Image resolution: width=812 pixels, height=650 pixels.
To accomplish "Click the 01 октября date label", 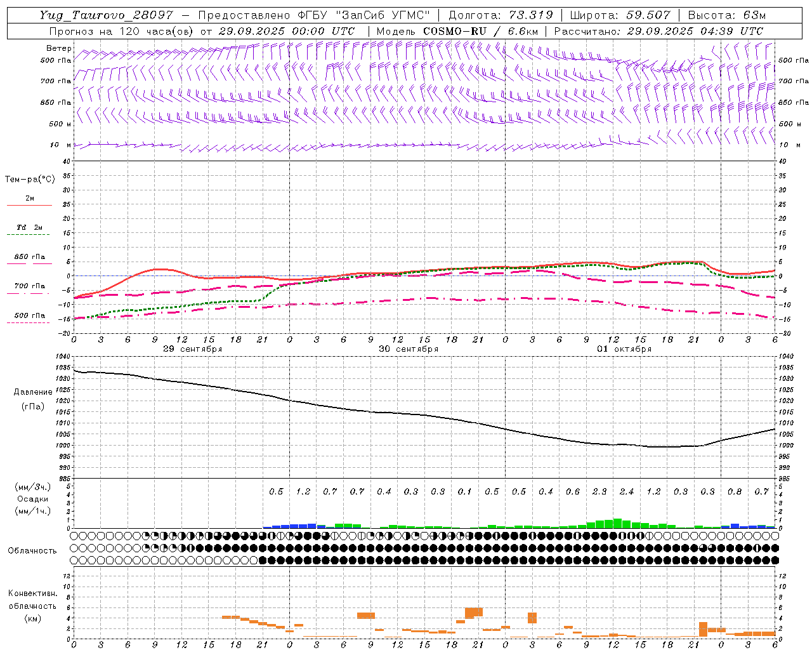I will coord(624,349).
